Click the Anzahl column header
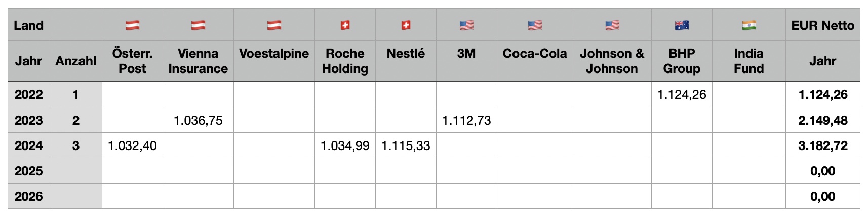 click(76, 61)
